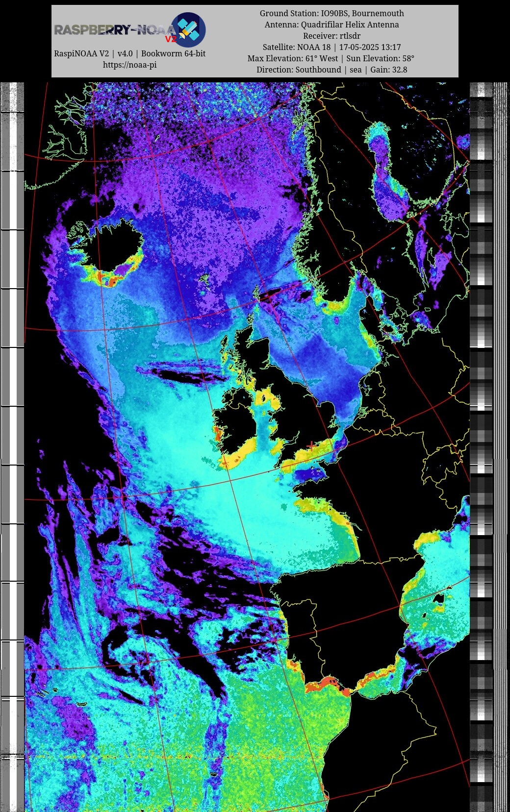Click the satellite icon in the Raspberry-NOAA logo

188,29
